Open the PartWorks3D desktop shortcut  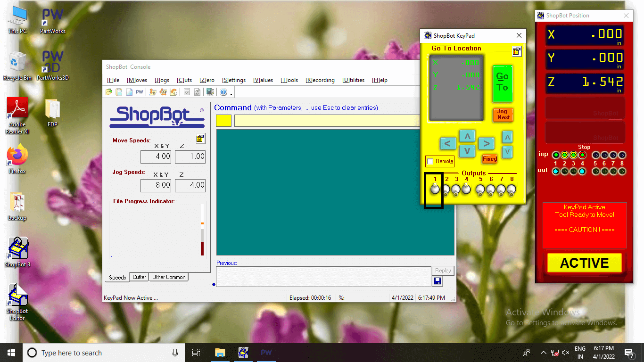(x=52, y=66)
